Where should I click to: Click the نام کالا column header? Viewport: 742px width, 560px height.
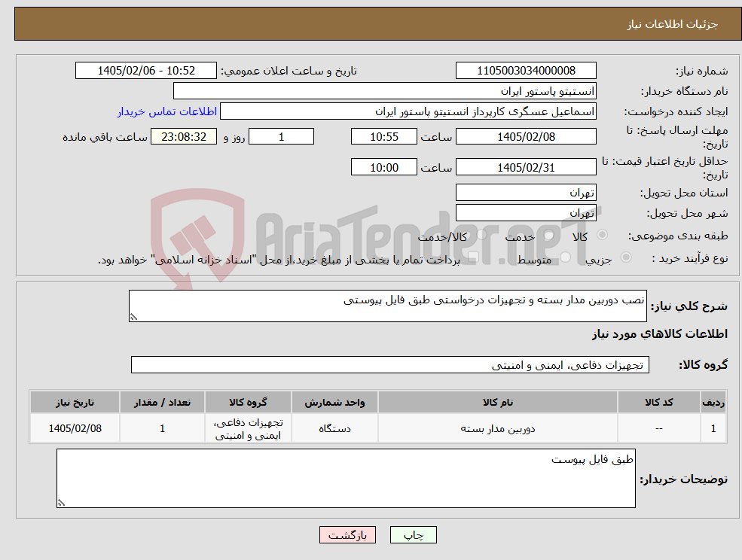coord(498,403)
